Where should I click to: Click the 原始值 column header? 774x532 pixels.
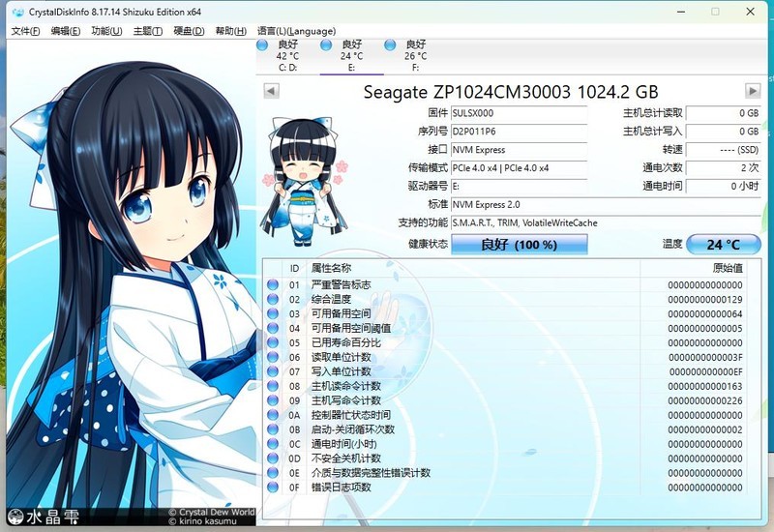tap(728, 268)
